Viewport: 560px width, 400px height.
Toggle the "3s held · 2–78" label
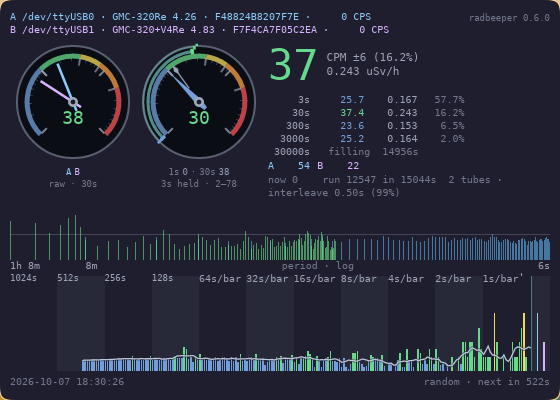pos(199,184)
